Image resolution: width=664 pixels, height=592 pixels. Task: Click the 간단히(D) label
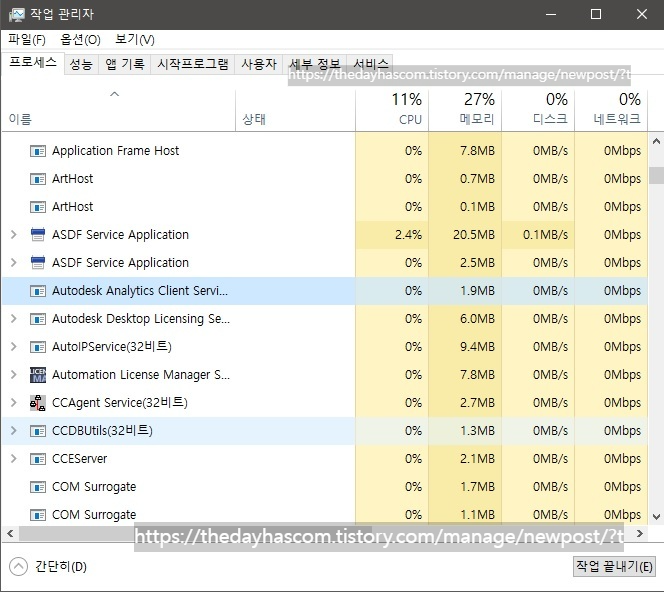point(61,567)
